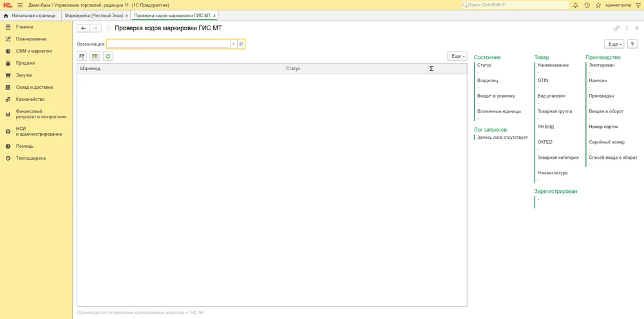Screen dimensions: 644x319
Task: Add this form to favorites star
Action: tap(109, 28)
